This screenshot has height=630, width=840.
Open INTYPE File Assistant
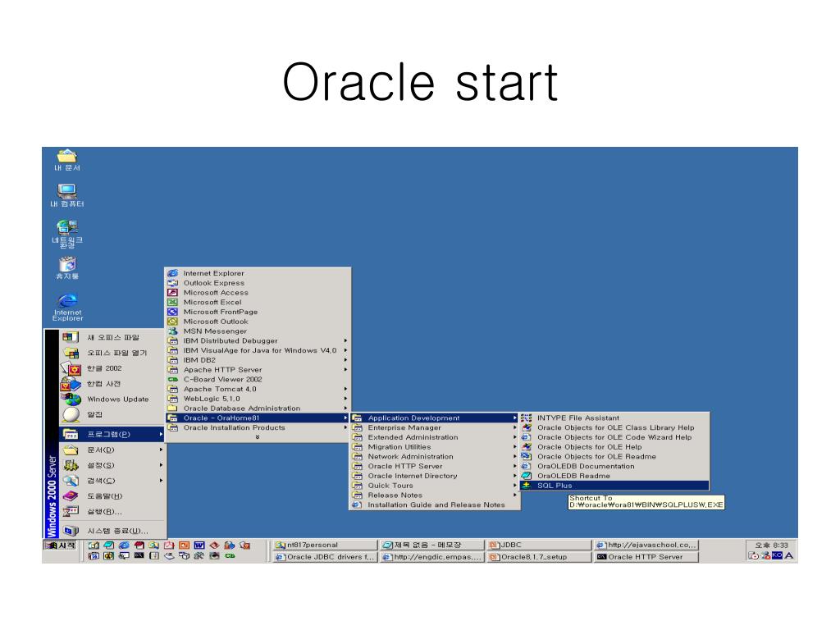[x=614, y=418]
